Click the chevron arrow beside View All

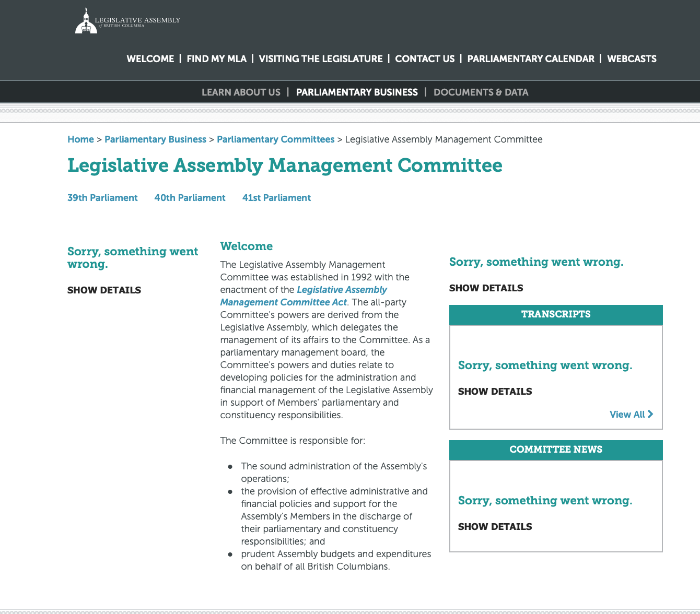[650, 414]
